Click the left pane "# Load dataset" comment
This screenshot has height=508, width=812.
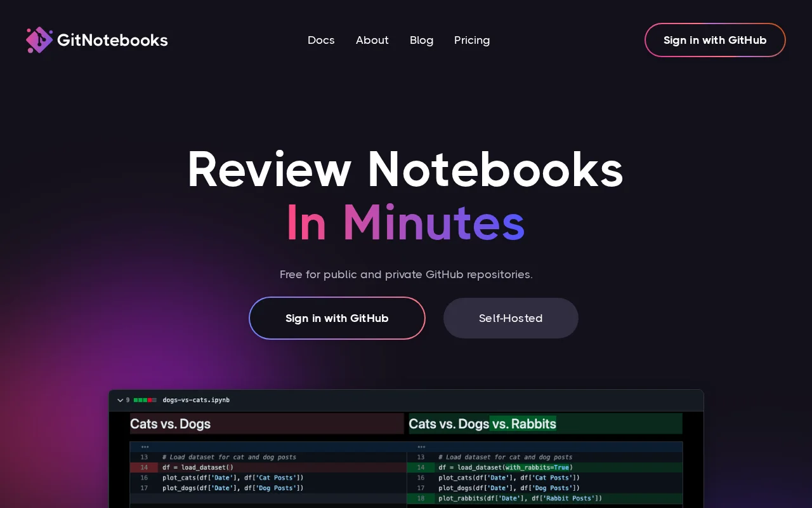coord(229,457)
